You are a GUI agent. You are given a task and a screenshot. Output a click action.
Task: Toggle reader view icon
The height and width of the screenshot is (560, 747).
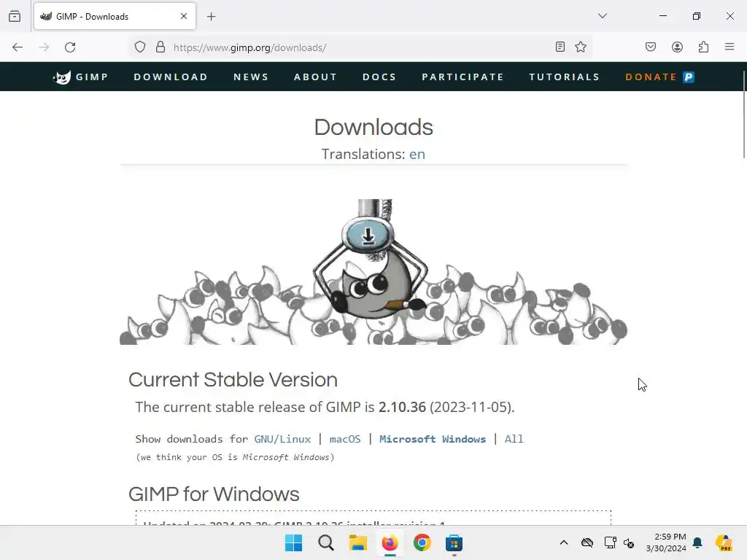[560, 47]
